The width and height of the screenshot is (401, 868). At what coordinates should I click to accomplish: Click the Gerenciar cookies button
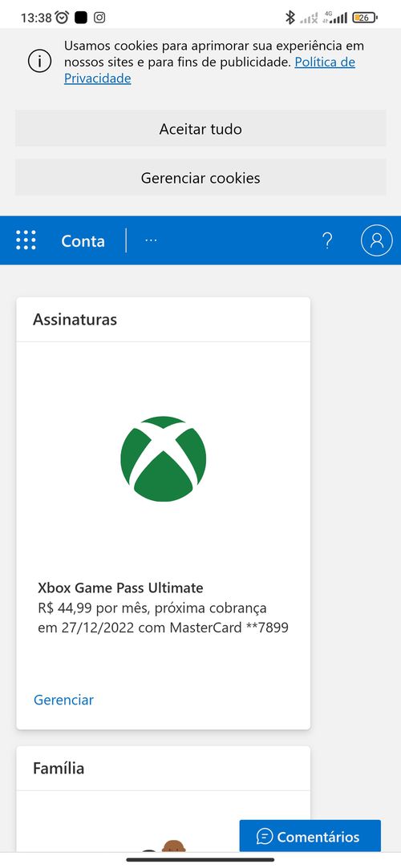(200, 178)
